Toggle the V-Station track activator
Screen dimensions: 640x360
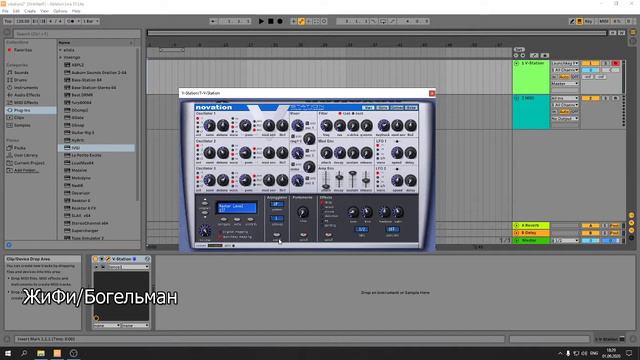tap(590, 63)
